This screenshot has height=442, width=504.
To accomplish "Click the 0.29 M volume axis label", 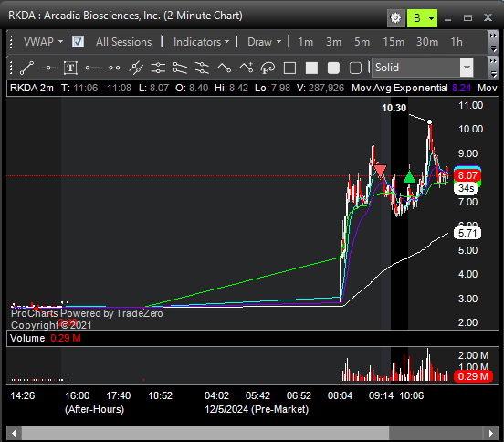I will click(x=473, y=376).
